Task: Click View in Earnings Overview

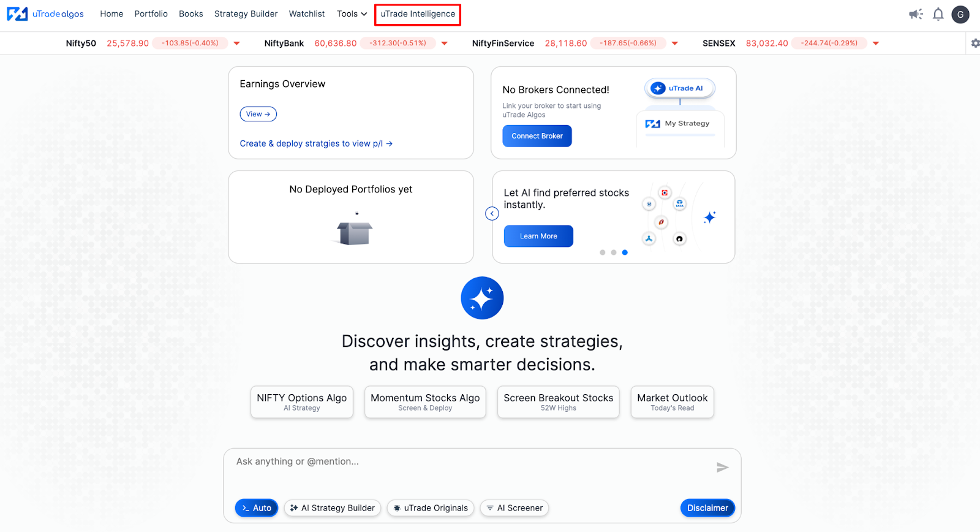Action: (x=258, y=114)
